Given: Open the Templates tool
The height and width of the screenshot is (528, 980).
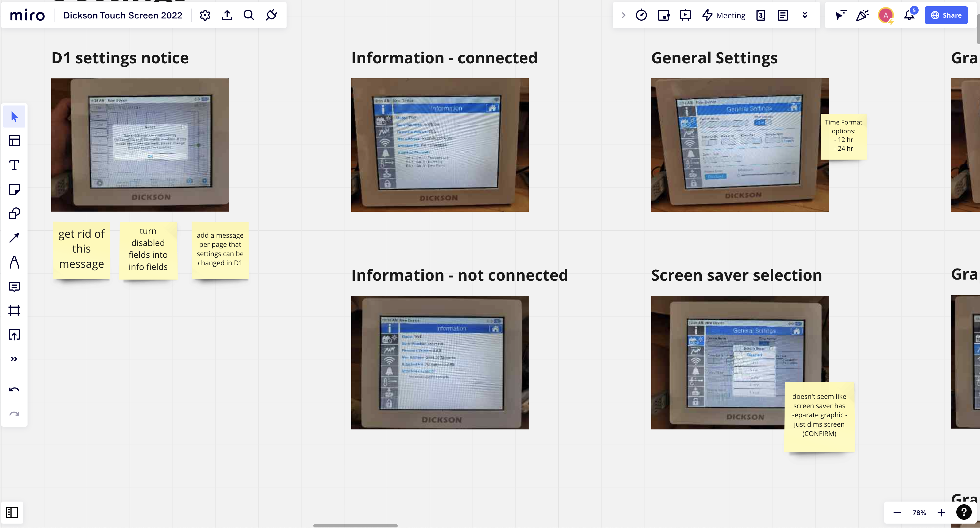Looking at the screenshot, I should coord(14,141).
